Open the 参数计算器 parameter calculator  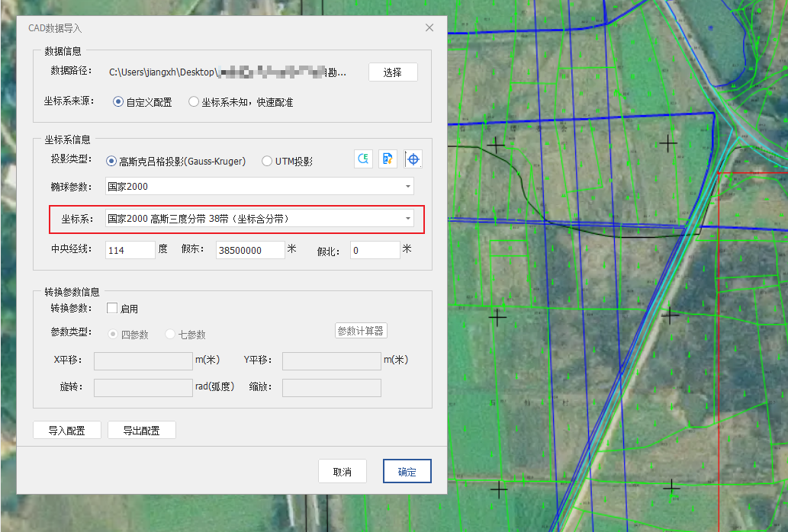[362, 331]
